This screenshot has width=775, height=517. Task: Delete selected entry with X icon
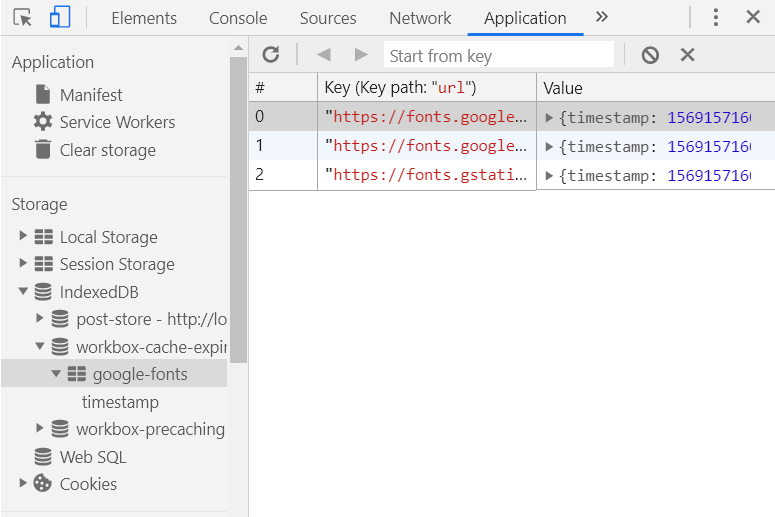[687, 55]
